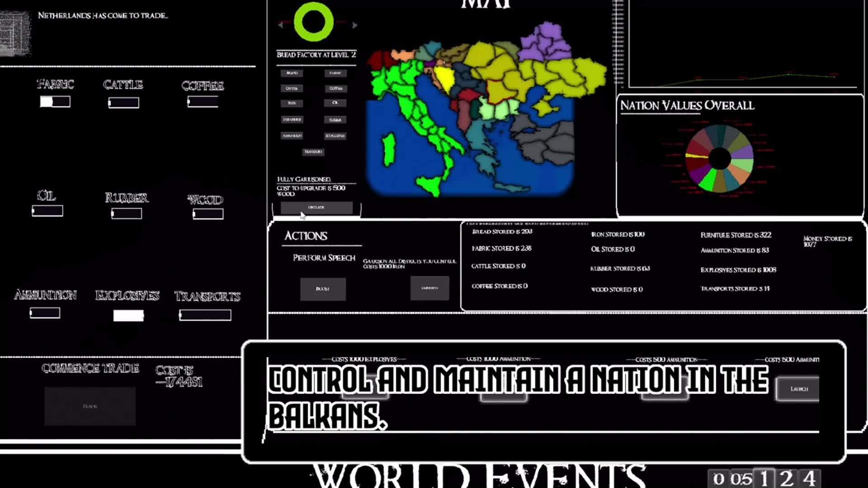Click the left arrow beside green ring

point(281,25)
